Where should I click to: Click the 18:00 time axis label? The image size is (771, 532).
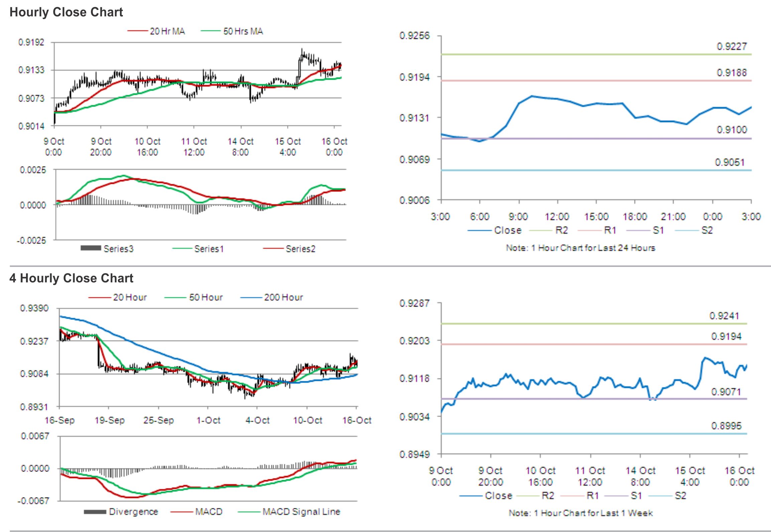[635, 217]
